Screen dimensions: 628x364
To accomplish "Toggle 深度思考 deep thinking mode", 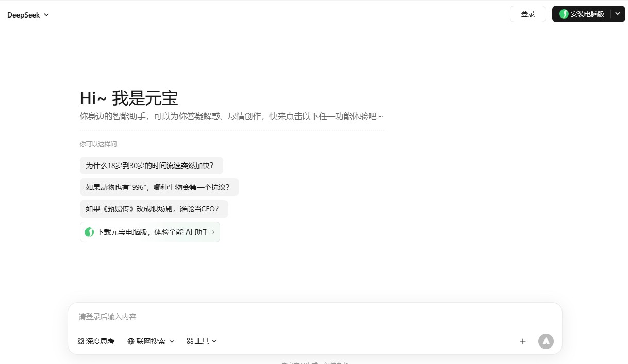I will (96, 341).
